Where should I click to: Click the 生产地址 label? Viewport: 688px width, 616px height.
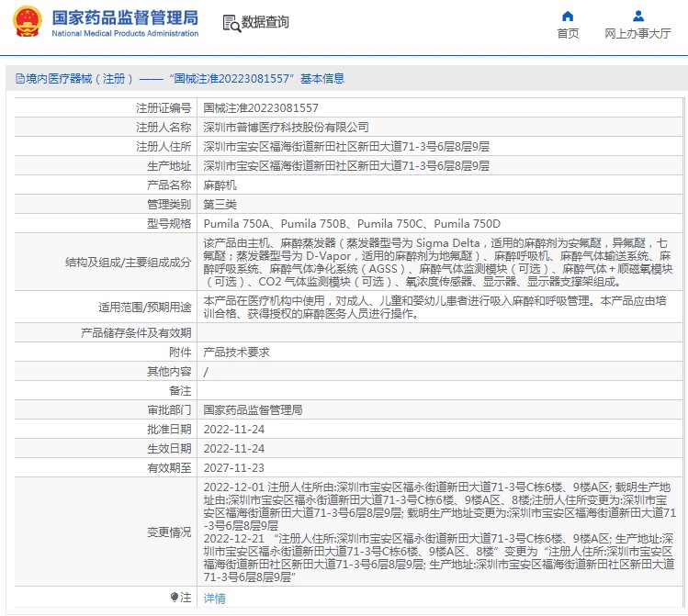pyautogui.click(x=169, y=166)
